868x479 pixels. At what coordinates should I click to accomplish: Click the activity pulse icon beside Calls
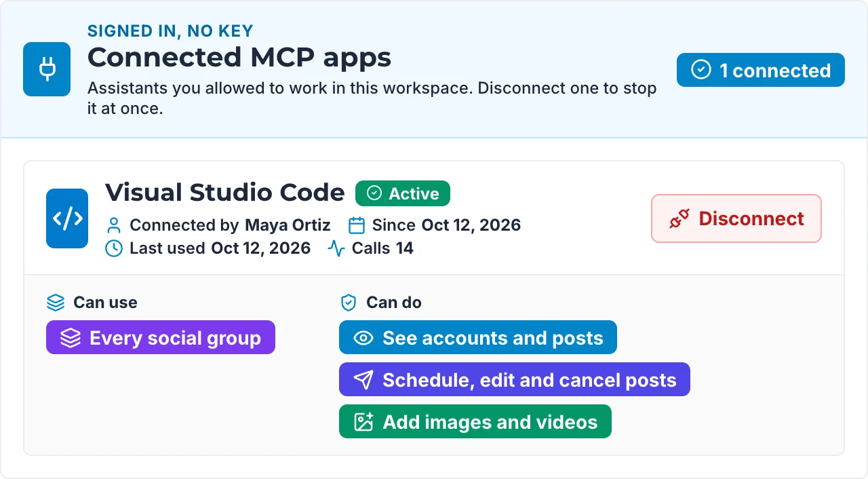(336, 248)
